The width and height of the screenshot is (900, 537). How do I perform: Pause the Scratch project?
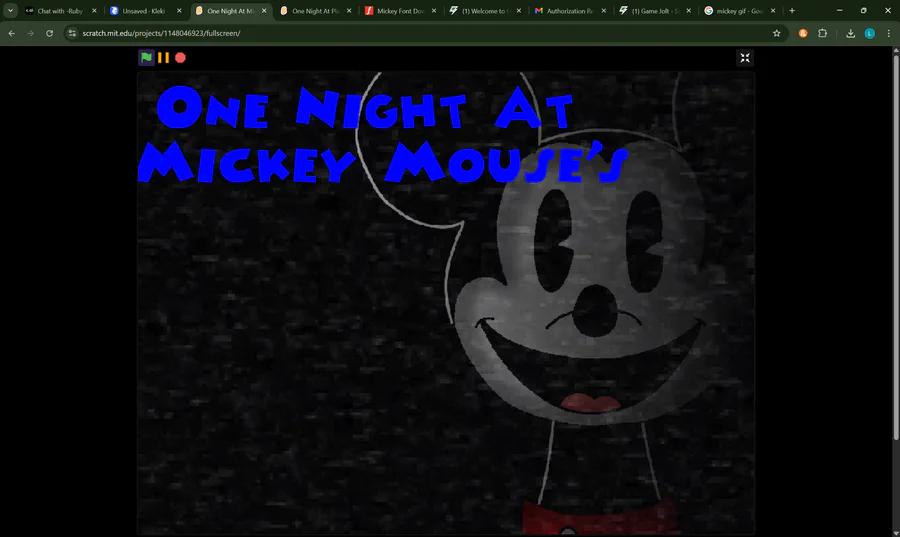(164, 57)
